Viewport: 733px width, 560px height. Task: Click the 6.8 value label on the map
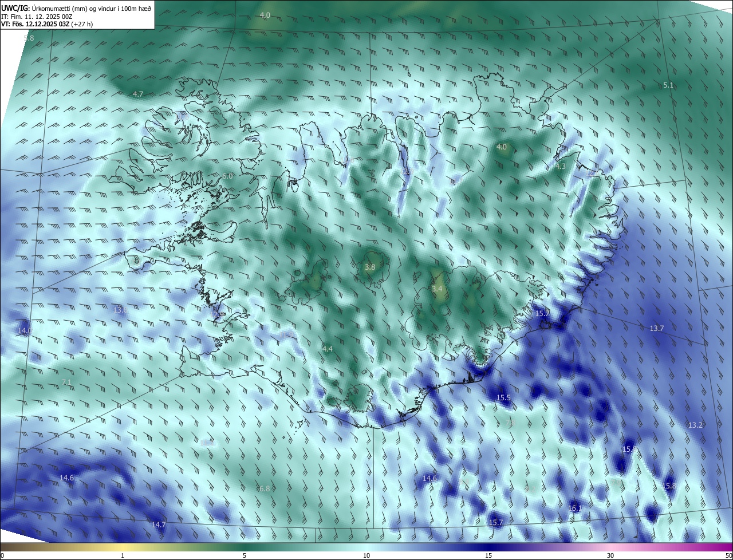tap(264, 489)
